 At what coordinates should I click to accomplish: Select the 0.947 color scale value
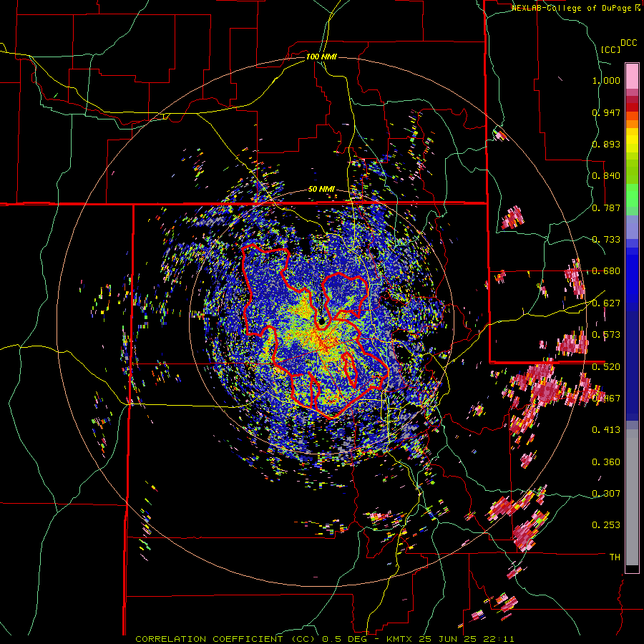[x=606, y=112]
